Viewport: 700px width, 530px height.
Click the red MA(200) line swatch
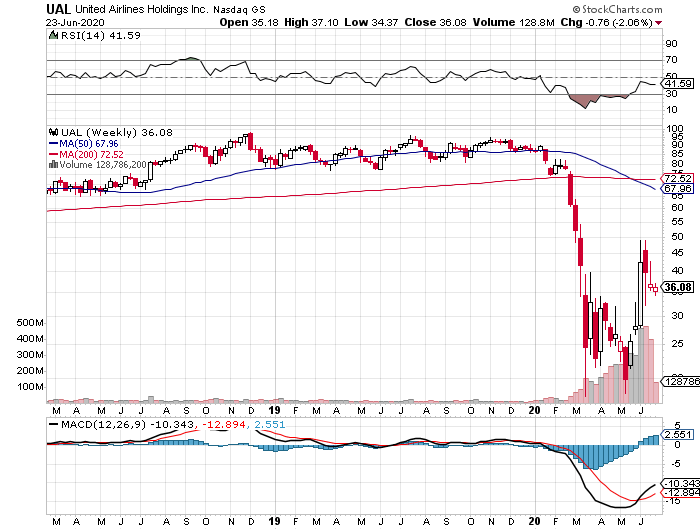point(53,154)
